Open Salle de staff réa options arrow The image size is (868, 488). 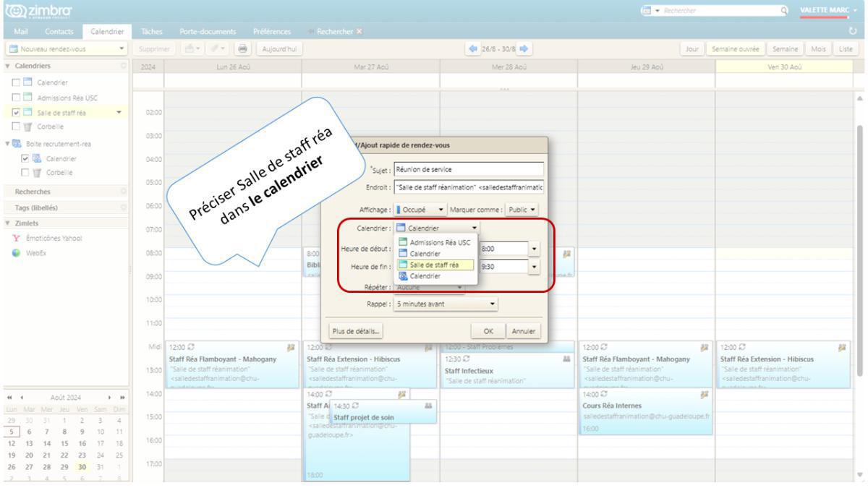click(119, 112)
